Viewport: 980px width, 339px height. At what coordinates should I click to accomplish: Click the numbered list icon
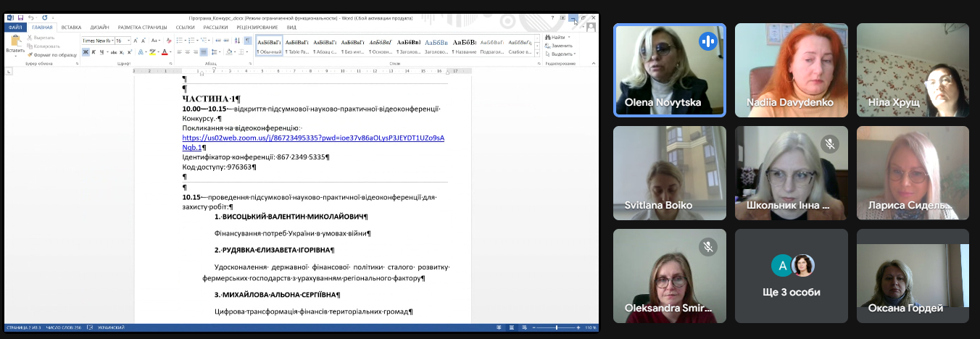(191, 41)
